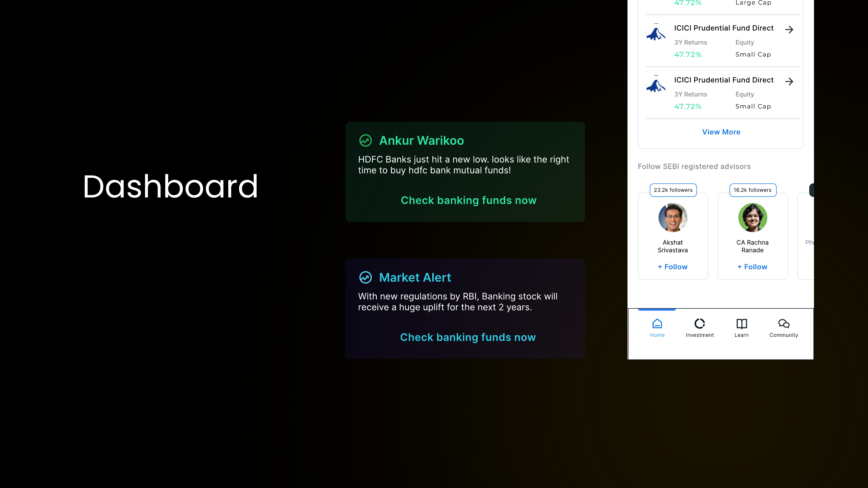The height and width of the screenshot is (488, 868).
Task: Go to the Community tab
Action: tap(784, 328)
